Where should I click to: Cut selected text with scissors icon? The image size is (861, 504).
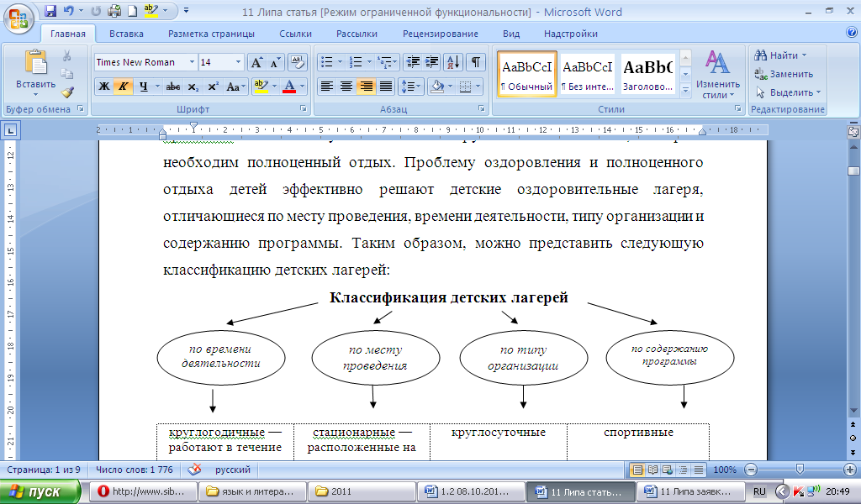click(67, 55)
